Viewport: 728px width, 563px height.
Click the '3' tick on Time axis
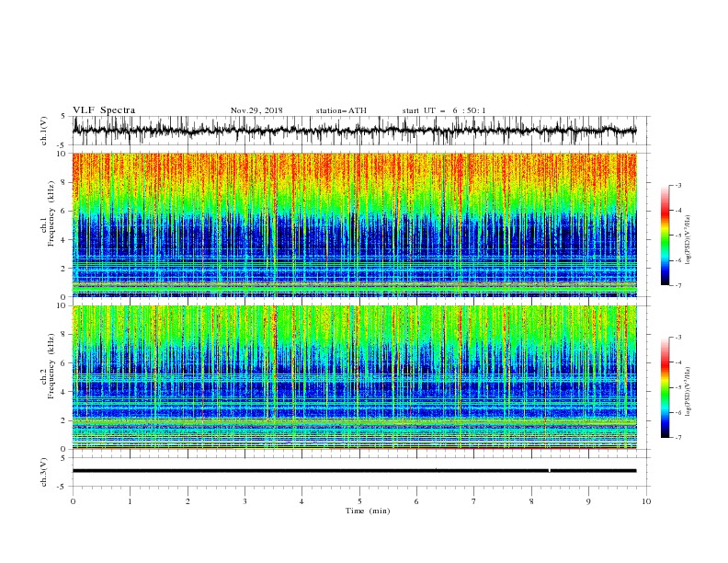pos(245,501)
